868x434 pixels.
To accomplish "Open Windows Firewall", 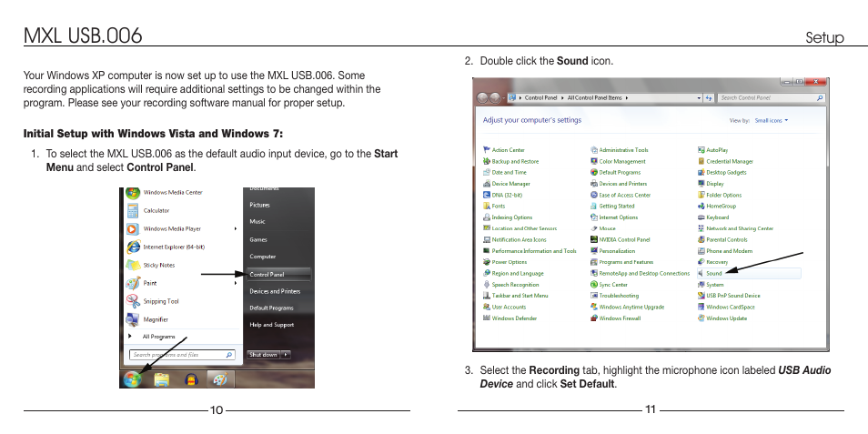I will pos(616,318).
